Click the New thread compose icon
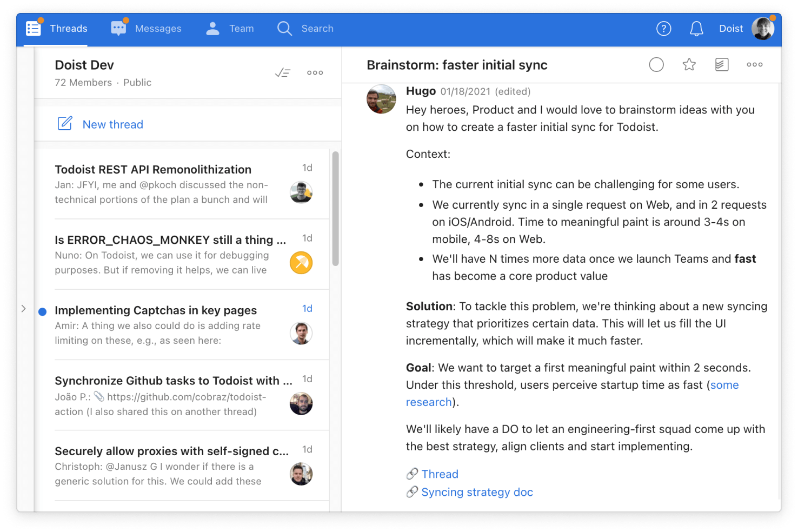The image size is (798, 532). (65, 123)
